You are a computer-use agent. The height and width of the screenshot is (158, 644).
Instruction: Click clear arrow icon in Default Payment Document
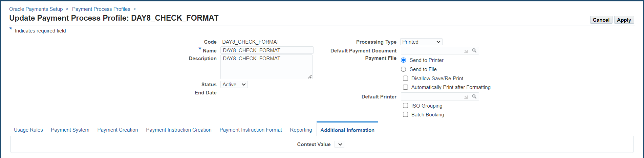click(x=466, y=51)
